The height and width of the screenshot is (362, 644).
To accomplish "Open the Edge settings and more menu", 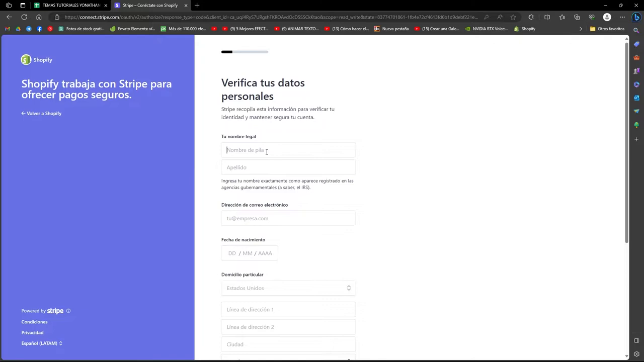I will [x=622, y=17].
